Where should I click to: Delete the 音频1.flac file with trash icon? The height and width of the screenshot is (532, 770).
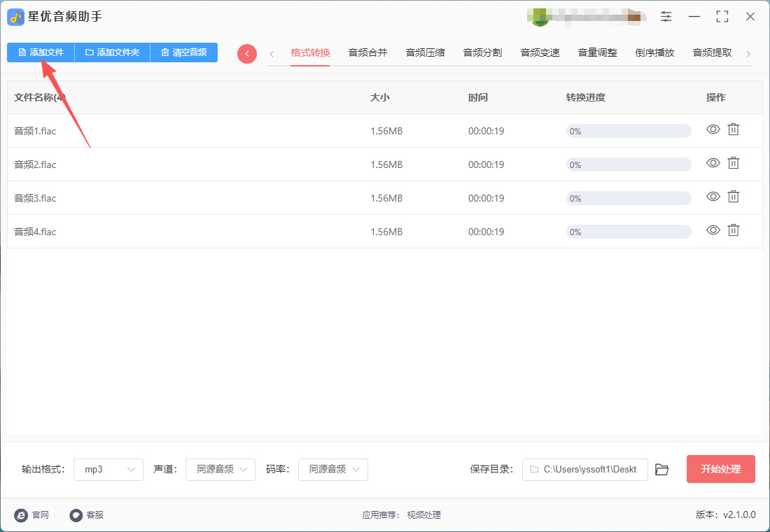(733, 129)
